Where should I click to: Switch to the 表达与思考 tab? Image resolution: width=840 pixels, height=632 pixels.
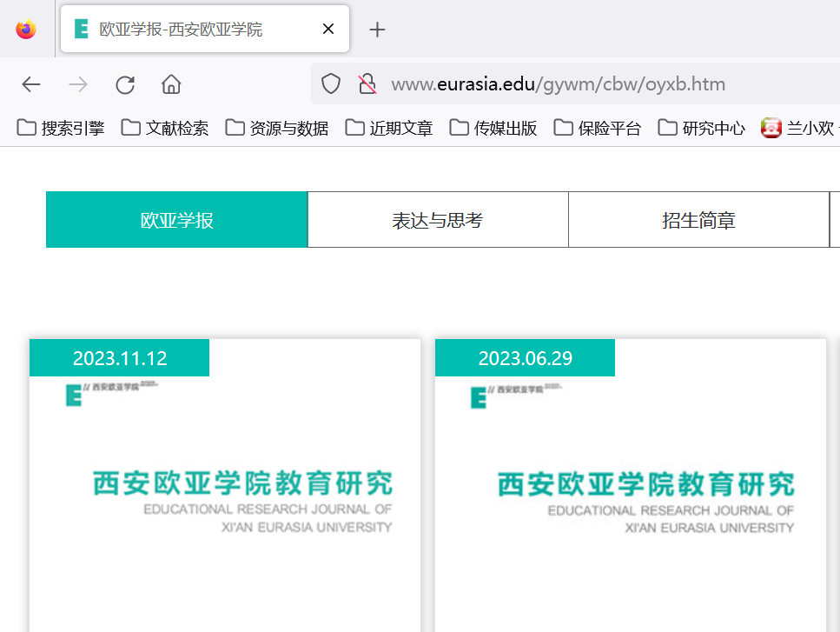pos(438,220)
